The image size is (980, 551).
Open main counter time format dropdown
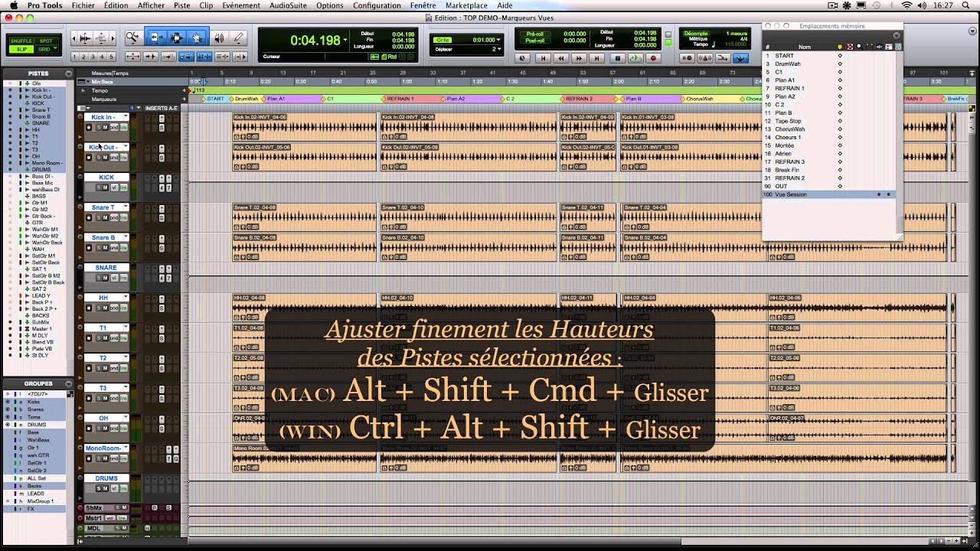345,40
